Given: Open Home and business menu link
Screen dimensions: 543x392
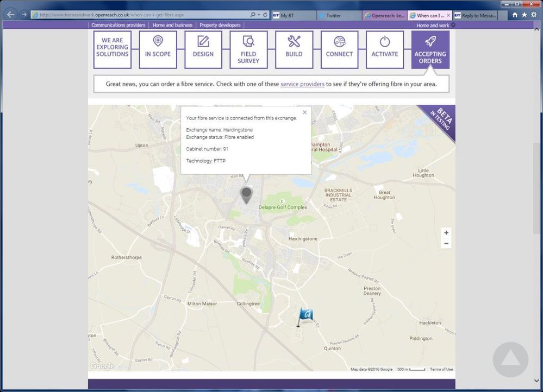Looking at the screenshot, I should point(172,25).
